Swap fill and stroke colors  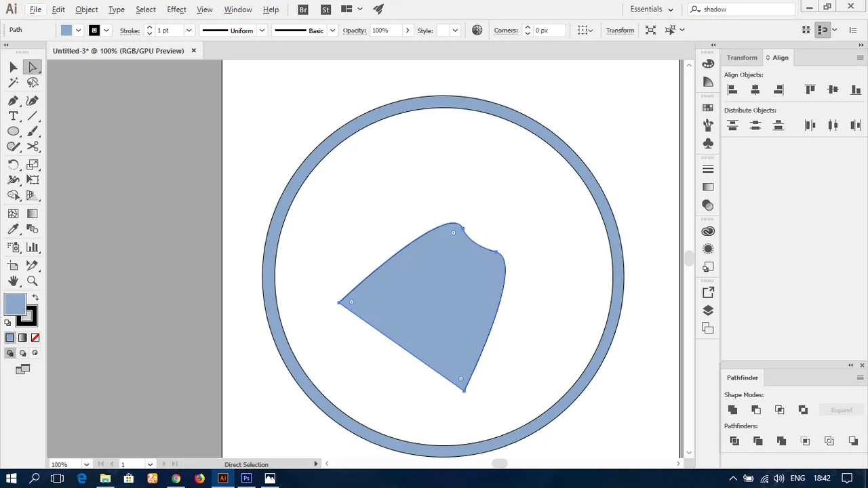[x=35, y=298]
